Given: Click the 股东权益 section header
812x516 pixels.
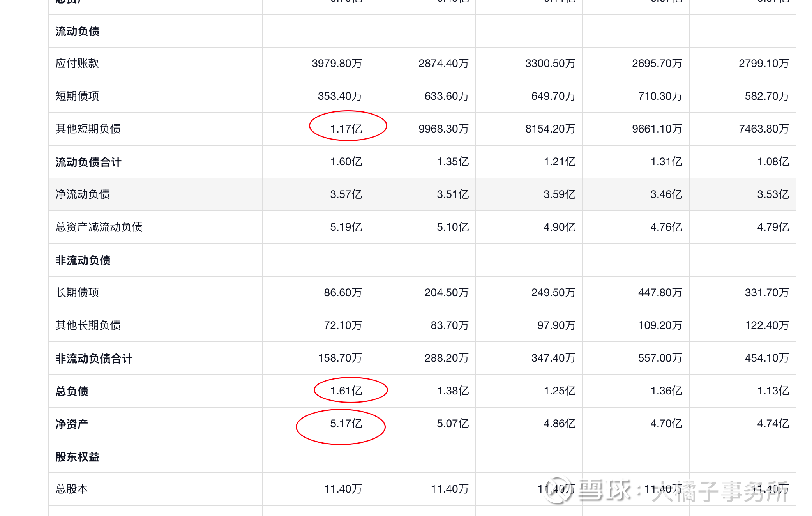Looking at the screenshot, I should [x=77, y=457].
